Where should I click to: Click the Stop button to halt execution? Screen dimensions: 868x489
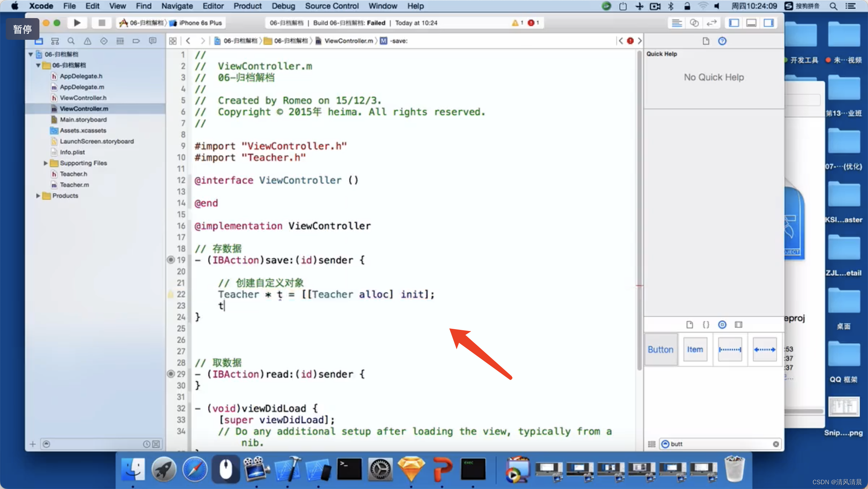point(98,23)
